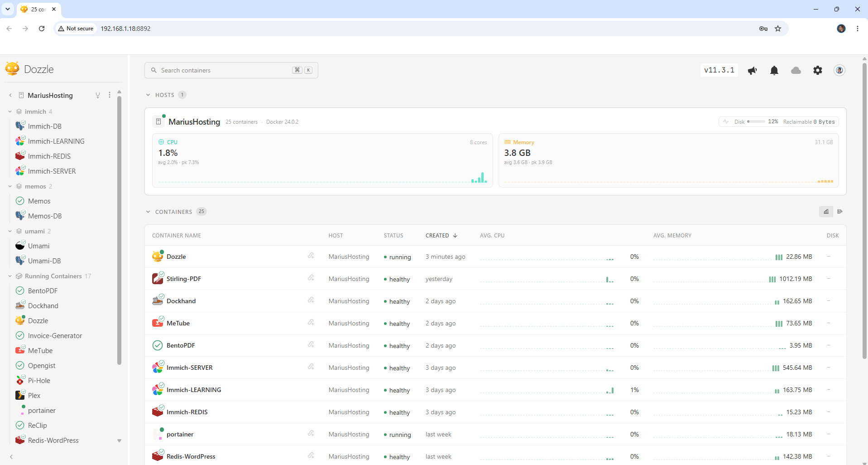The width and height of the screenshot is (868, 465).
Task: Click 1012.19 MB memory value for Stirling-PDF
Action: tap(796, 279)
